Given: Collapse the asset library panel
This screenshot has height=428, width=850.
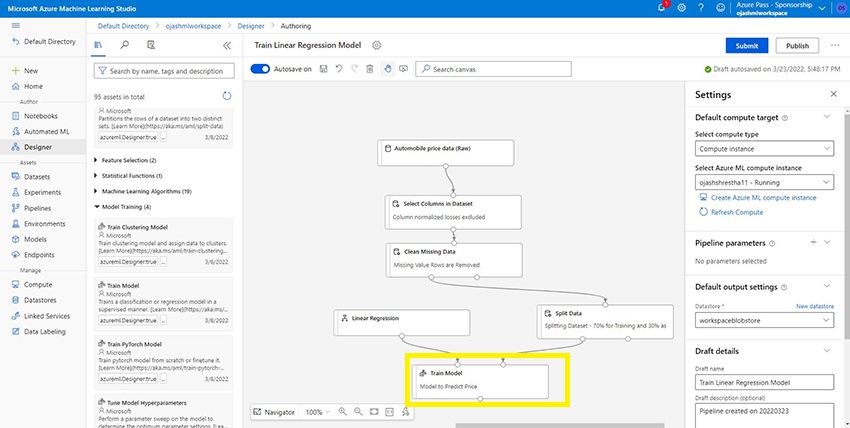Looking at the screenshot, I should point(227,46).
